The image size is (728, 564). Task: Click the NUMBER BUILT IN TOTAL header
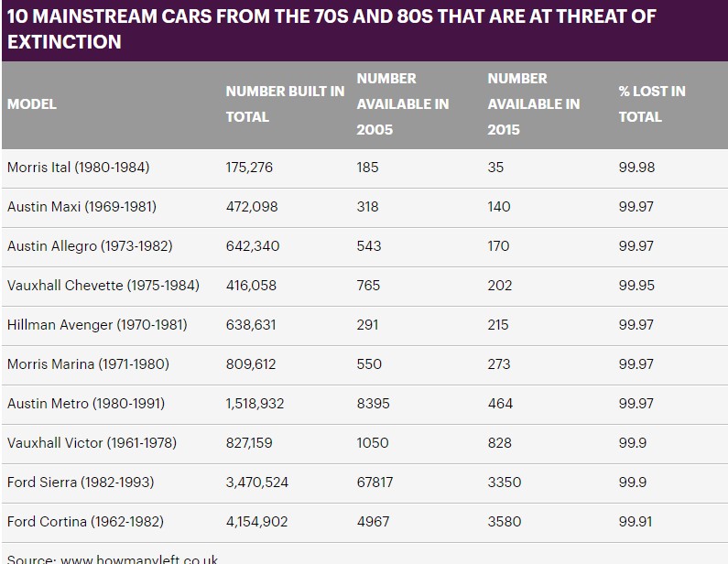pyautogui.click(x=285, y=103)
